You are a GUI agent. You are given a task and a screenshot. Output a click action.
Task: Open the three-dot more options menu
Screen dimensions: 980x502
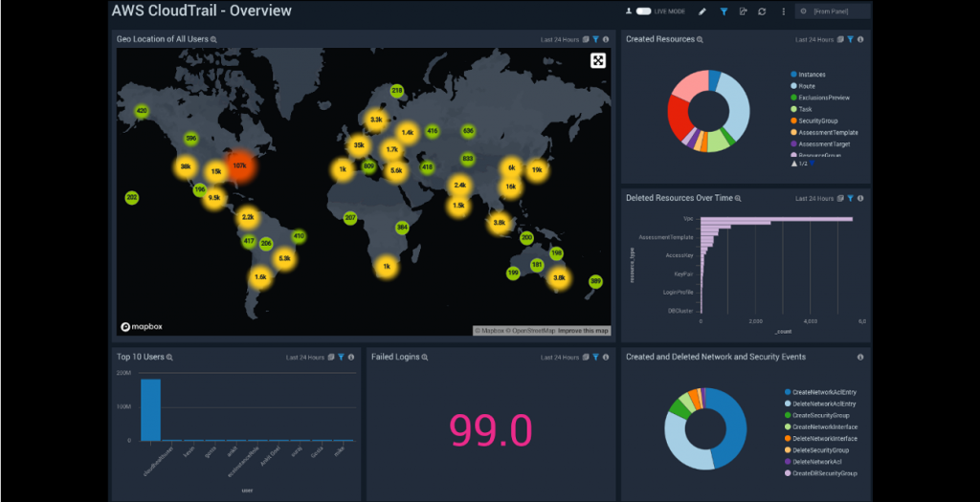[x=783, y=11]
